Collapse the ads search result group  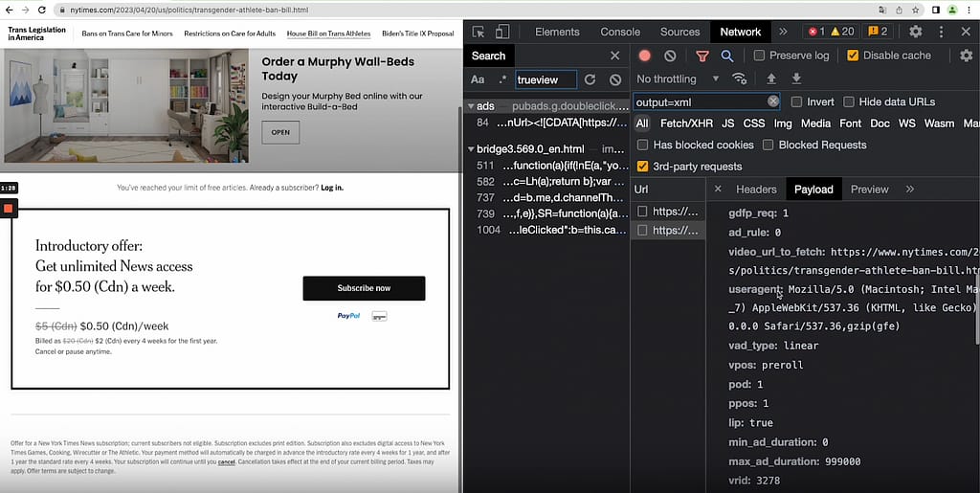click(x=470, y=106)
